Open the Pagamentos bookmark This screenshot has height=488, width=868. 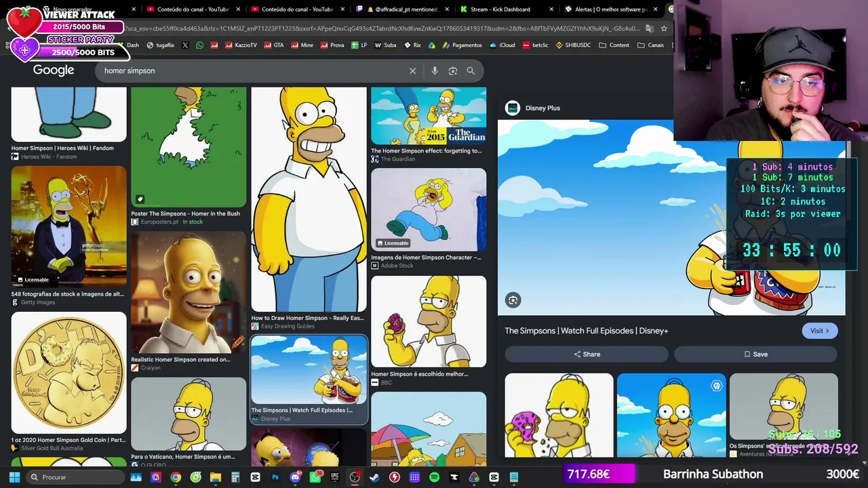click(x=461, y=45)
